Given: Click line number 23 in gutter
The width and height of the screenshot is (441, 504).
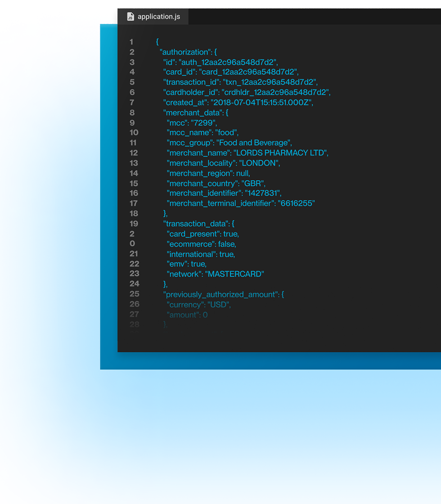Looking at the screenshot, I should coord(135,274).
